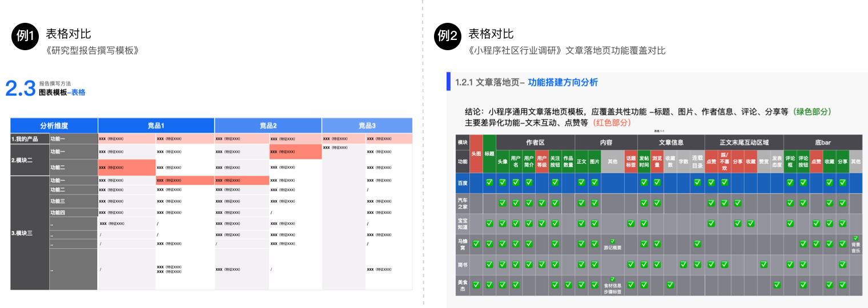The image size is (868, 308).
Task: Select the 竞品2 column header
Action: [268, 125]
